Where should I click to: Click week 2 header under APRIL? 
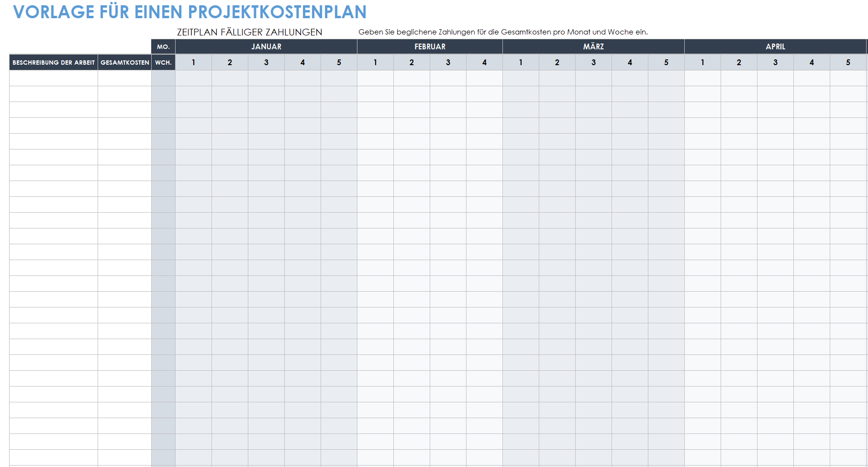coord(739,62)
